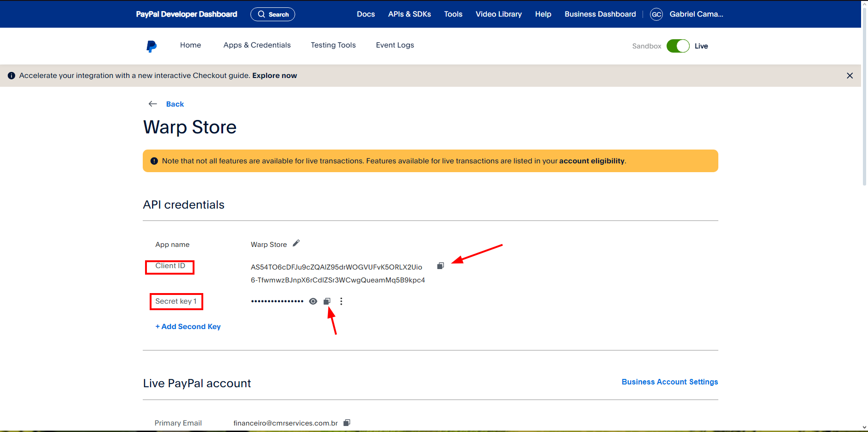The image size is (868, 432).
Task: Click the info icon in Checkout banner
Action: (x=12, y=76)
